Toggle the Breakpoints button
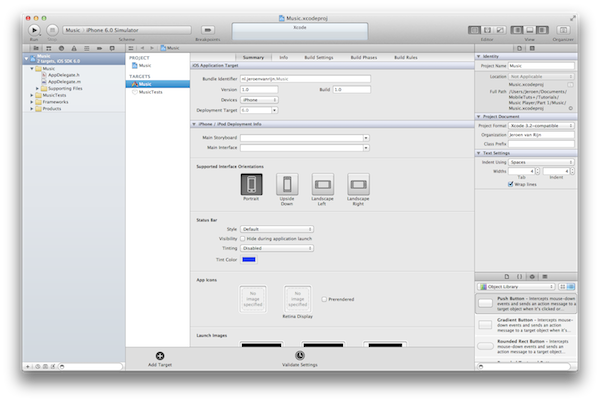 point(208,30)
